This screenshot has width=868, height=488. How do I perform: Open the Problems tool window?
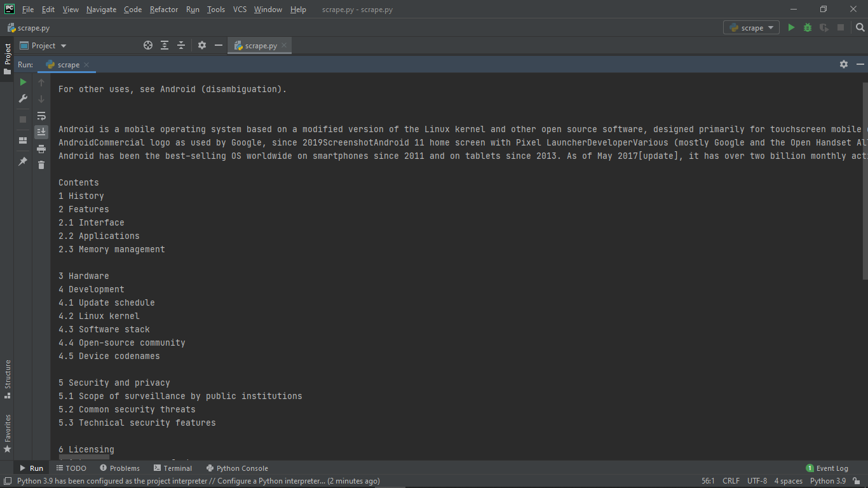point(119,468)
